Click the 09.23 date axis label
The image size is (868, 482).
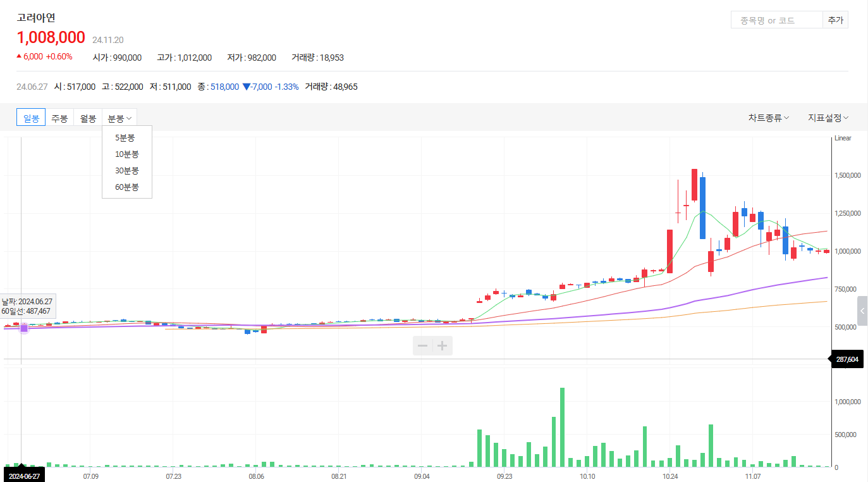(504, 476)
